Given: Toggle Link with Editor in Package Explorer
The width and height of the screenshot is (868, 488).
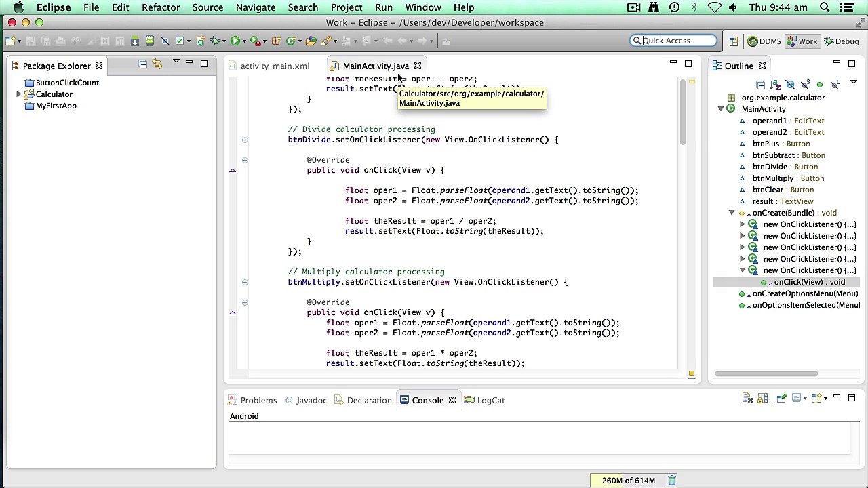Looking at the screenshot, I should (157, 64).
